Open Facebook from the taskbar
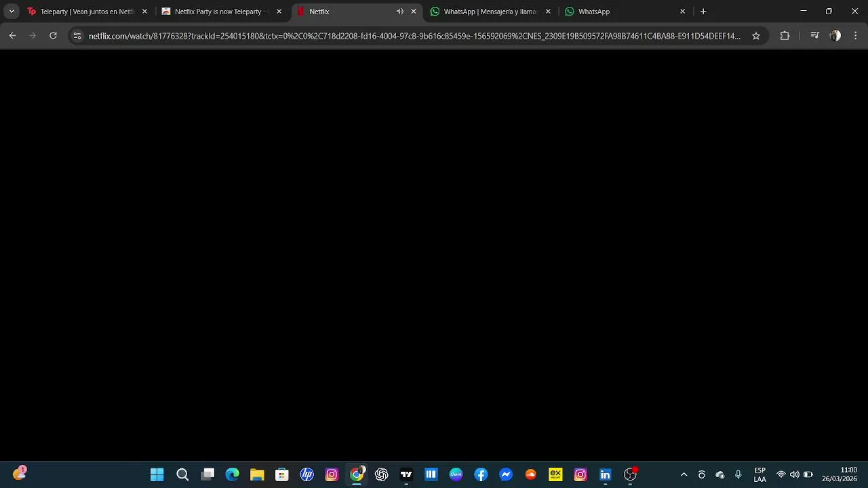 click(481, 474)
